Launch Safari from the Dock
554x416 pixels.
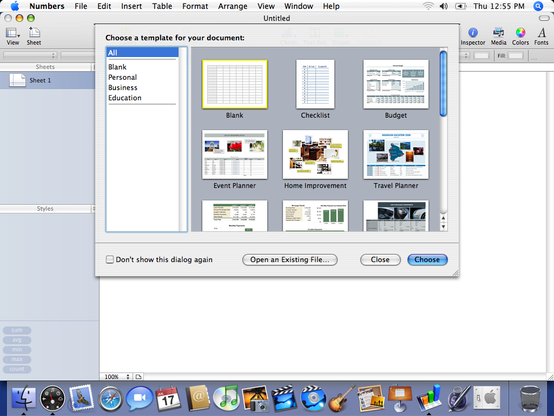click(x=110, y=399)
